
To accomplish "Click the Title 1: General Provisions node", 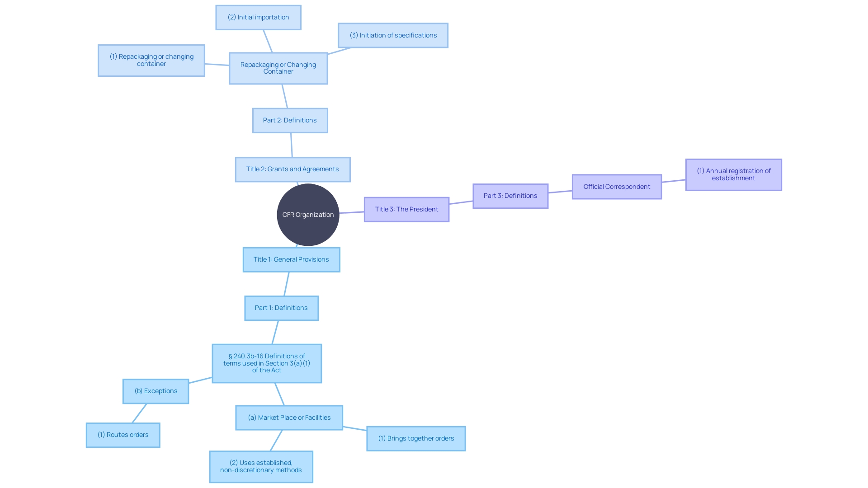I will 291,259.
